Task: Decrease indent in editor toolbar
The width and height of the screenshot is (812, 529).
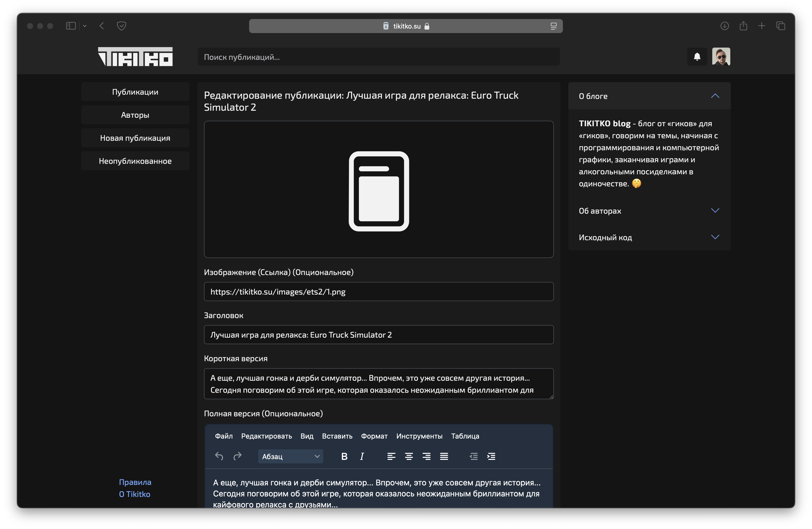Action: [x=474, y=456]
